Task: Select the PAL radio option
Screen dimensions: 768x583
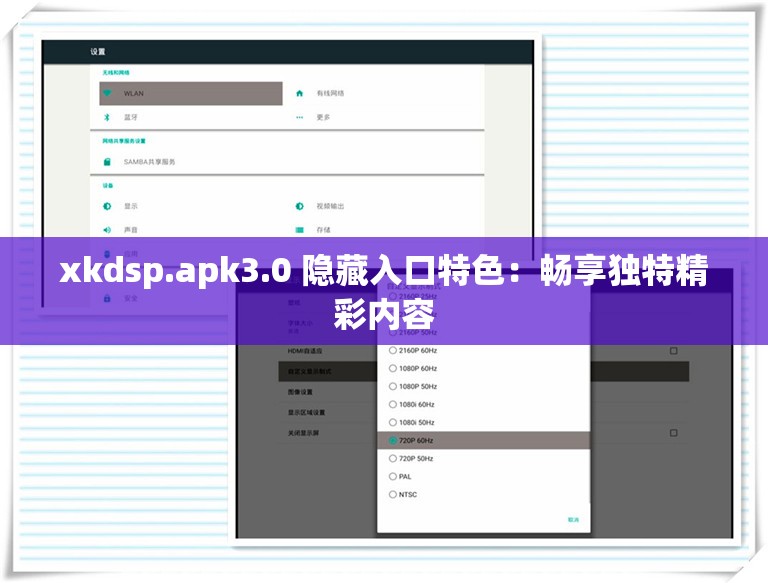Action: click(392, 476)
